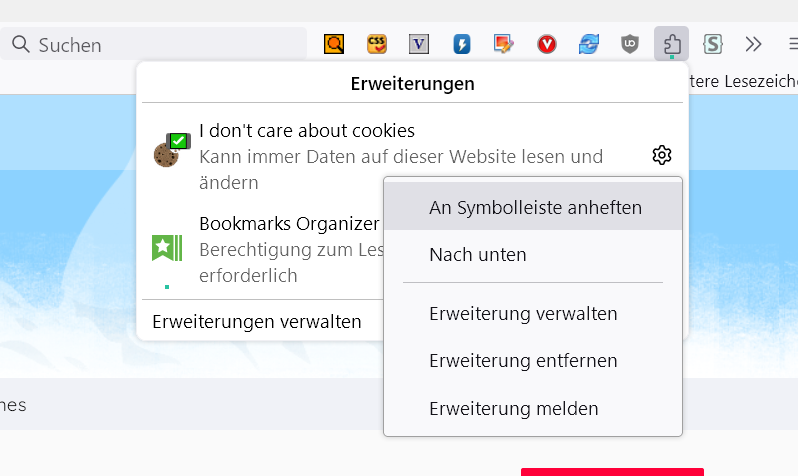The width and height of the screenshot is (798, 476).
Task: Click the V validator toolbar icon
Action: tap(419, 44)
